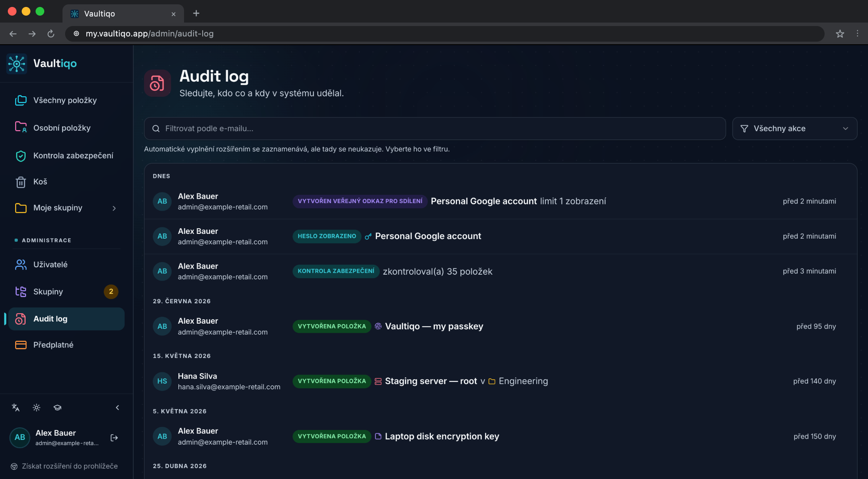Screen dimensions: 868x479
Task: Open Laptop disk encryption key item
Action: tap(442, 436)
